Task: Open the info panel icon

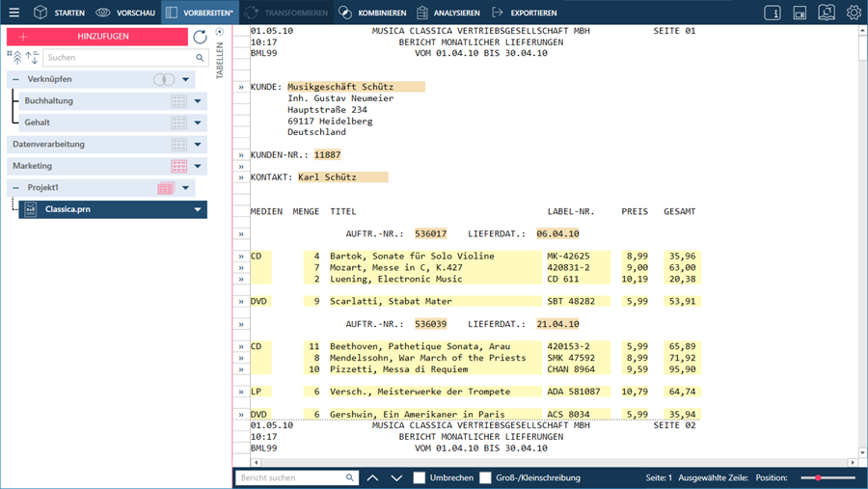Action: [x=773, y=13]
